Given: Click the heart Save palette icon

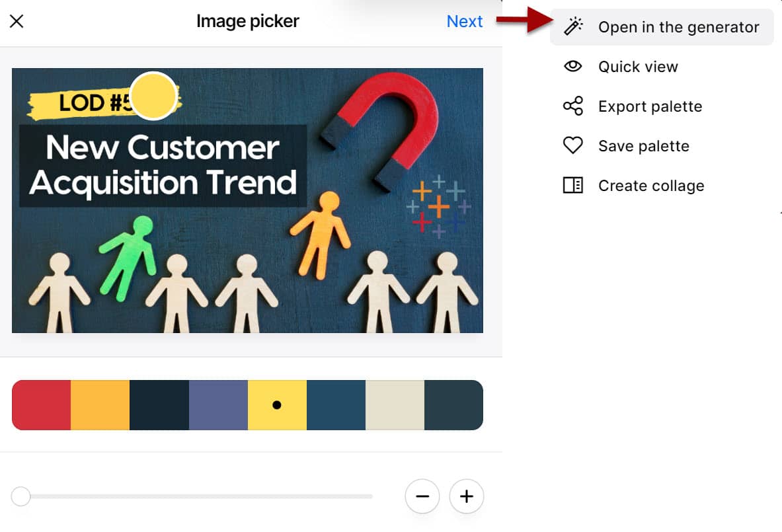Looking at the screenshot, I should click(x=573, y=145).
